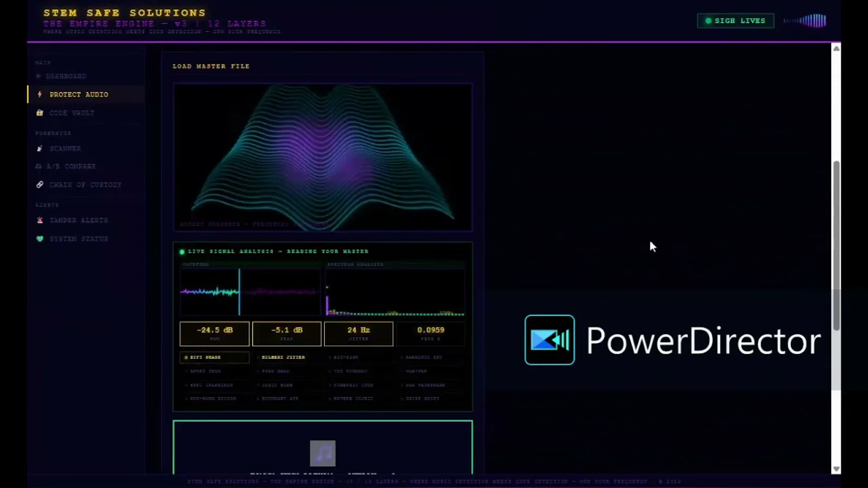Select the Protect Audio lightning icon

[x=40, y=94]
